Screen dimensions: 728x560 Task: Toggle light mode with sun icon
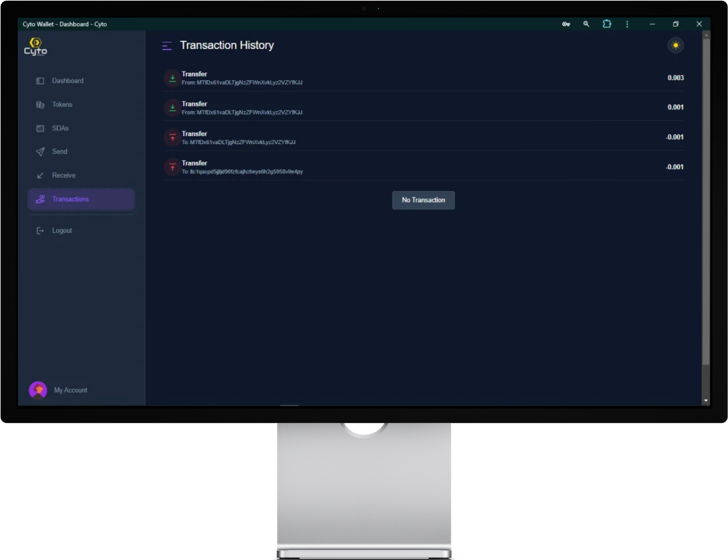[x=675, y=45]
